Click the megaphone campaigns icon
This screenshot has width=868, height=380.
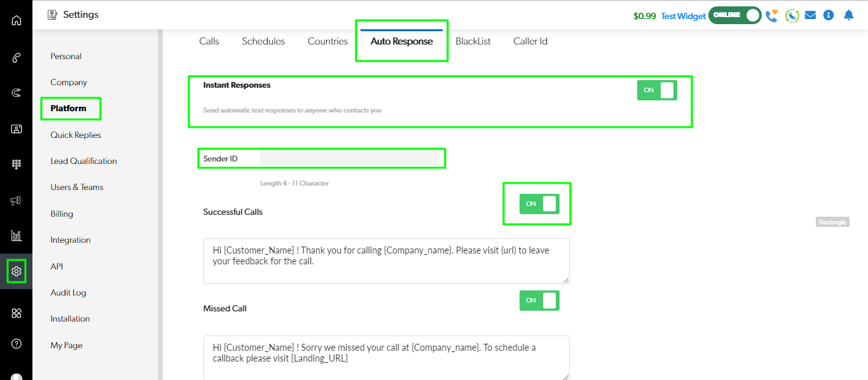coord(17,200)
